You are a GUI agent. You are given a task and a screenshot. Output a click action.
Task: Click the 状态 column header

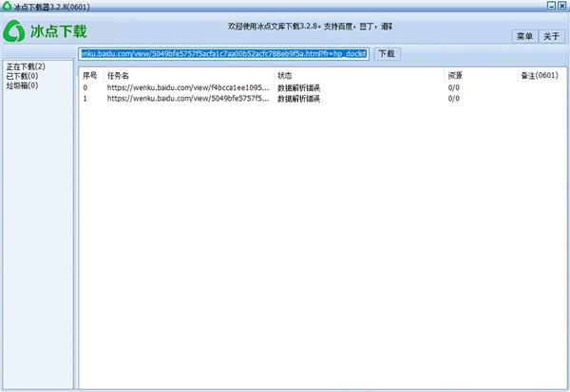point(285,75)
